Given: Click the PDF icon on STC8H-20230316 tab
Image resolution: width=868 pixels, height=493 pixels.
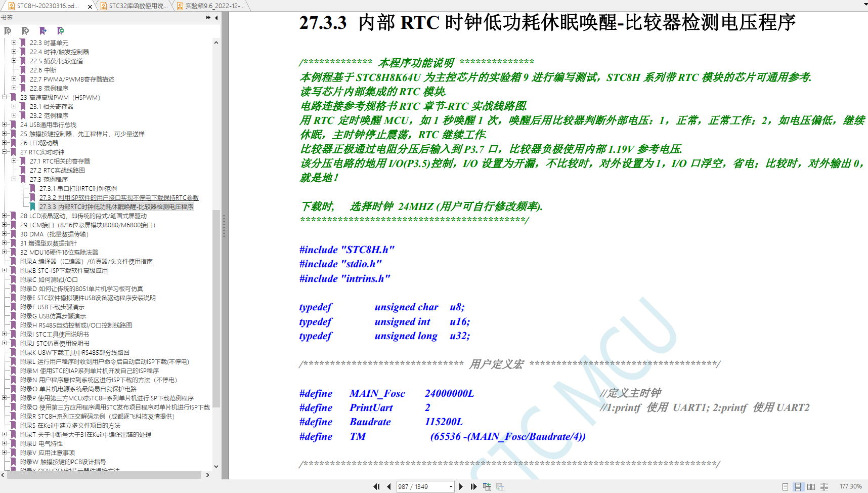Looking at the screenshot, I should (12, 6).
